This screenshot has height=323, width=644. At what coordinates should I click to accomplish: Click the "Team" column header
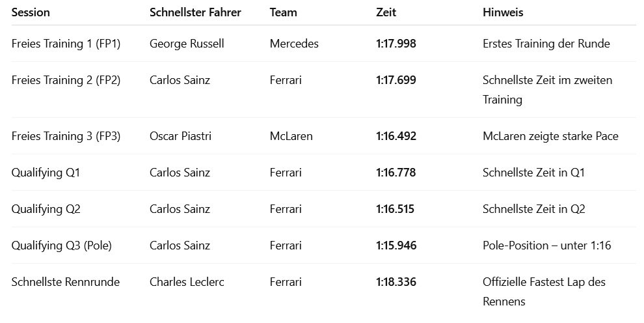point(283,12)
